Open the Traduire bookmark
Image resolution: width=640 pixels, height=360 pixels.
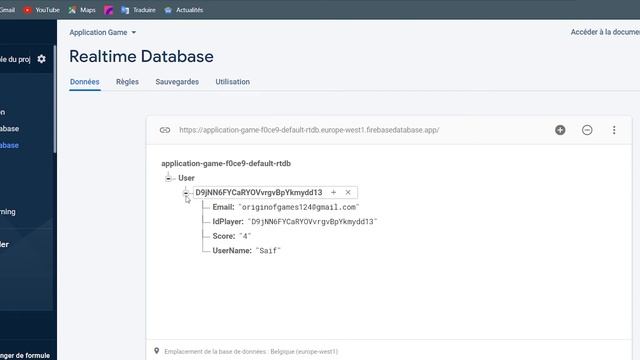click(x=138, y=10)
